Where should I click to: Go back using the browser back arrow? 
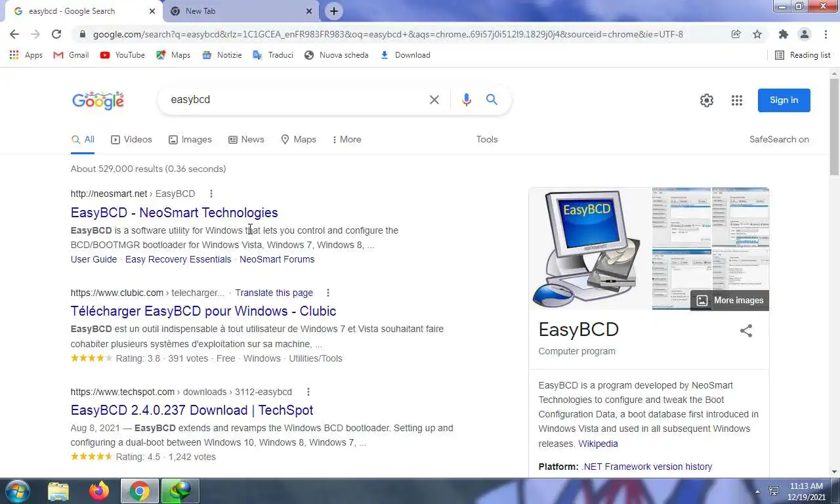14,34
